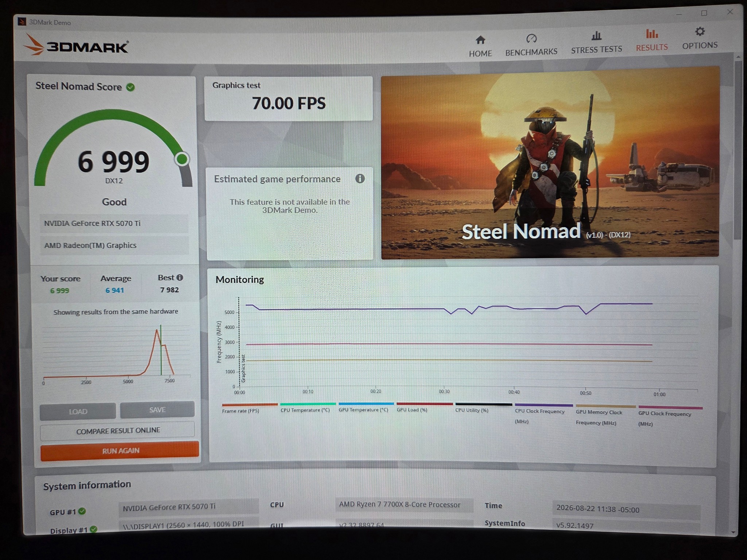Maximize the 3DMark Demo window
The height and width of the screenshot is (560, 747).
pos(704,13)
